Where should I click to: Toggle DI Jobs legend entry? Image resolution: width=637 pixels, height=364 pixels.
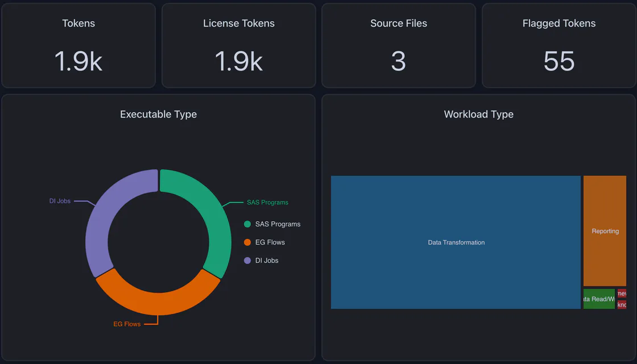click(261, 261)
